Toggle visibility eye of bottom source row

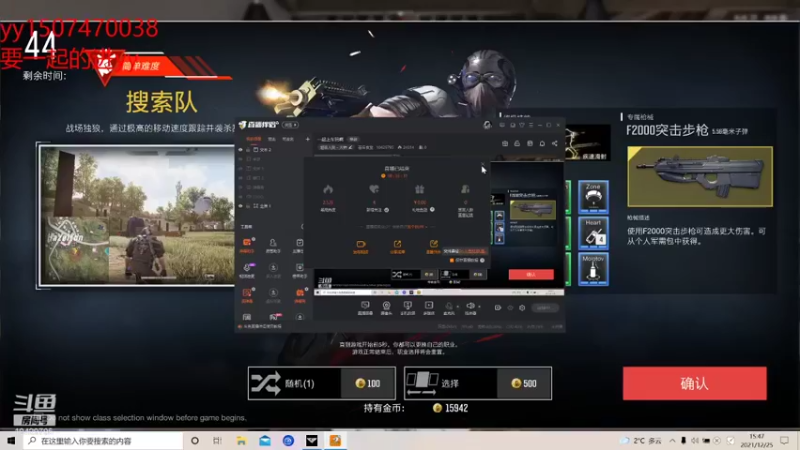point(241,206)
